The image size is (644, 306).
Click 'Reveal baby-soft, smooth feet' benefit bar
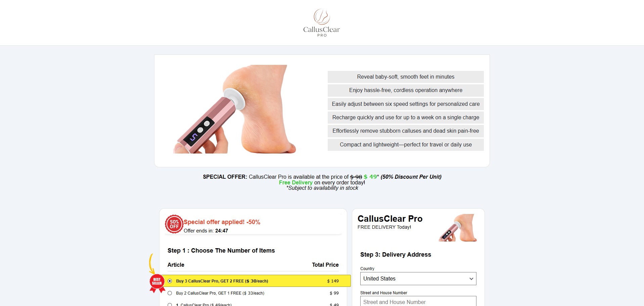click(406, 77)
